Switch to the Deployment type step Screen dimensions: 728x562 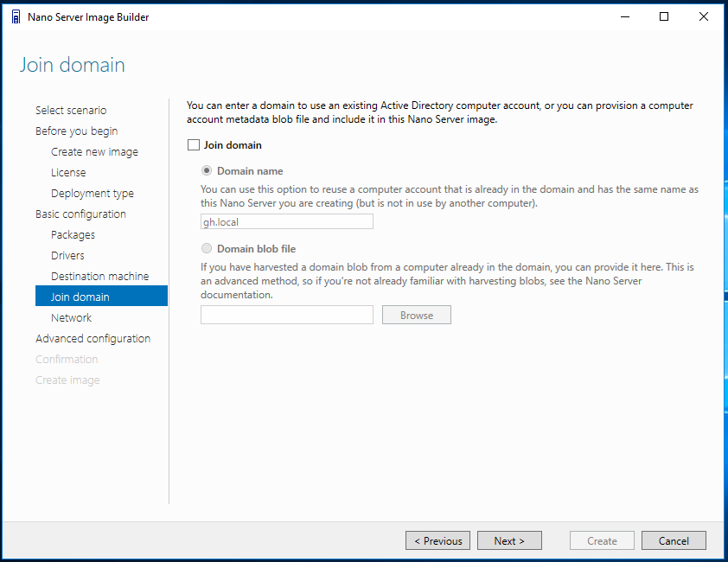[93, 193]
